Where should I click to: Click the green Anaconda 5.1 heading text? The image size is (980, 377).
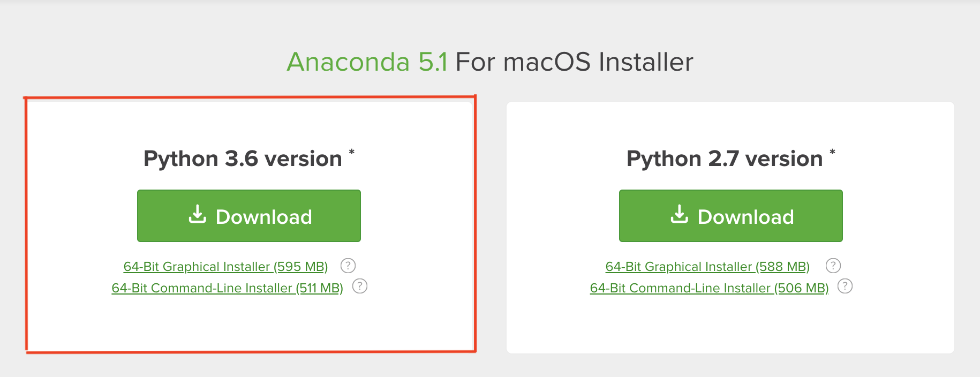pyautogui.click(x=367, y=62)
